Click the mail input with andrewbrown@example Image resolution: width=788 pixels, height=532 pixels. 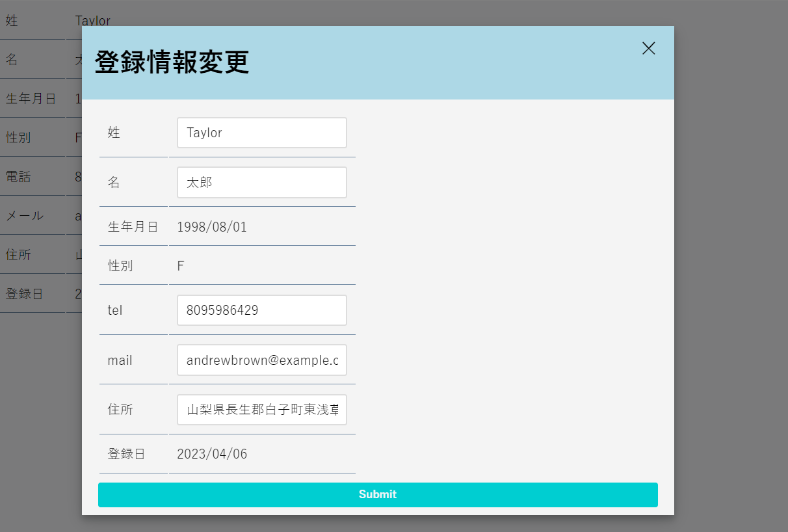click(x=262, y=360)
